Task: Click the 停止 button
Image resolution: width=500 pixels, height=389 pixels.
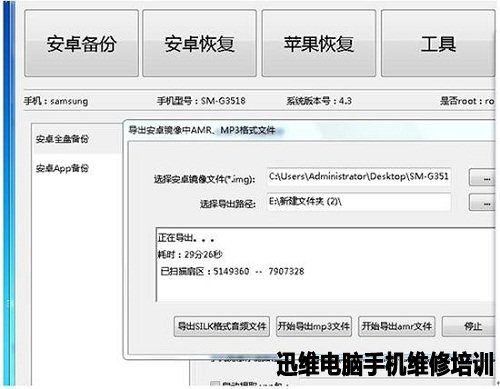Action: pos(469,326)
